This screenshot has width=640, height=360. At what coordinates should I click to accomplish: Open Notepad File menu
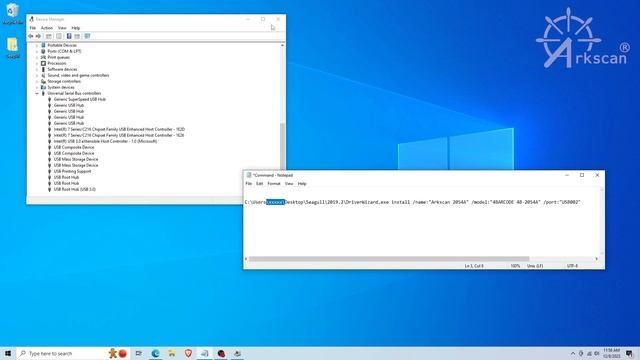[249, 184]
